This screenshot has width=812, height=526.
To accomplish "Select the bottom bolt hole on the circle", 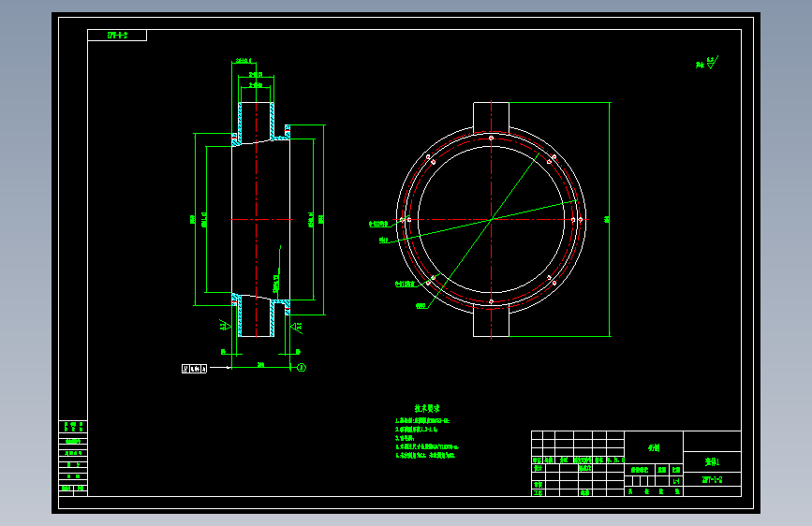I will pyautogui.click(x=491, y=301).
